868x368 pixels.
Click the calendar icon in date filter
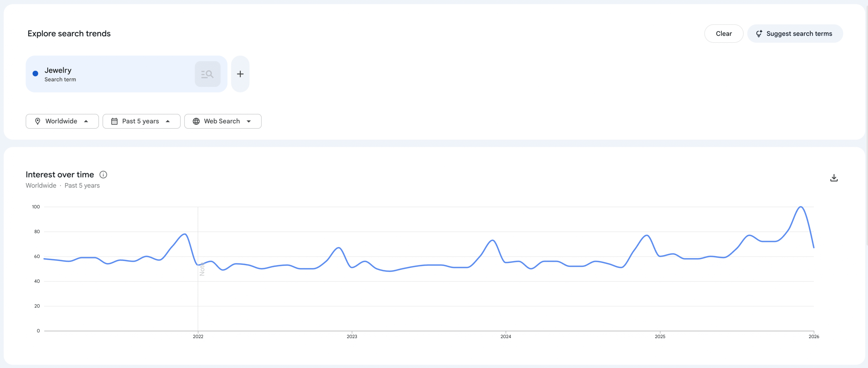click(x=114, y=121)
